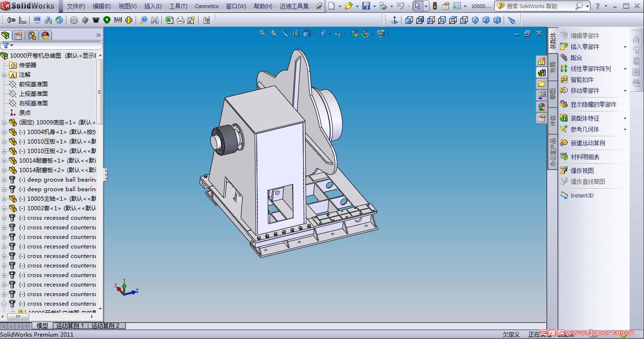Open the DisplayManager color ball tab
Screen dimensions: 644x339
[x=45, y=35]
